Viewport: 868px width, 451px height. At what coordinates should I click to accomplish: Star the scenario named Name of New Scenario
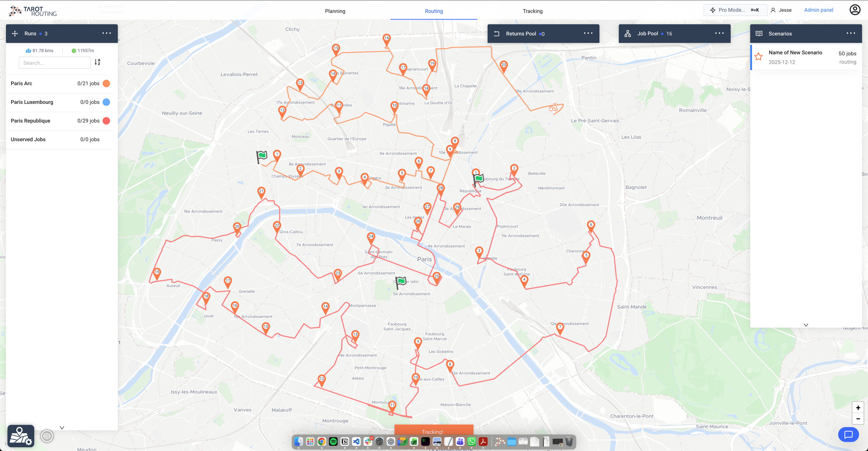(758, 56)
